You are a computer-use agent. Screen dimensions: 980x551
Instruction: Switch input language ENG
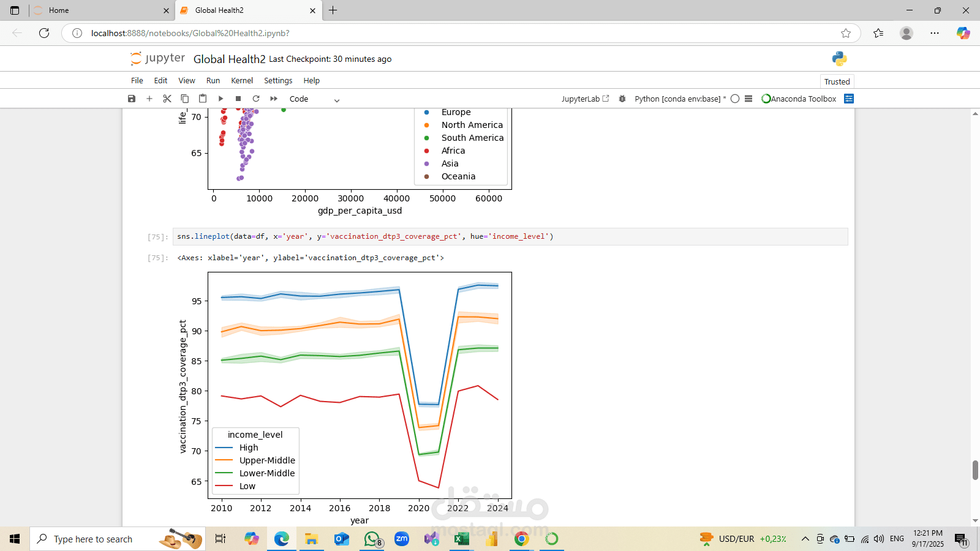(x=897, y=539)
